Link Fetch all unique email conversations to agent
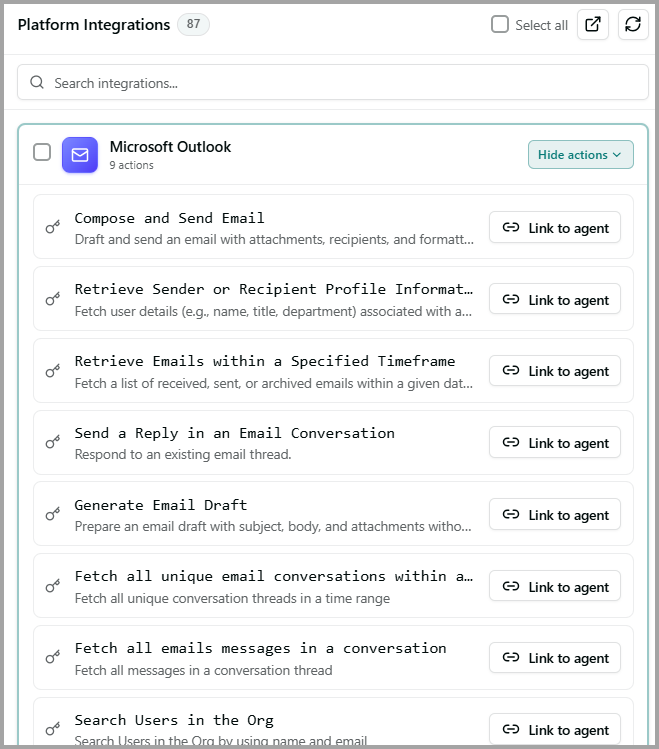 (555, 586)
